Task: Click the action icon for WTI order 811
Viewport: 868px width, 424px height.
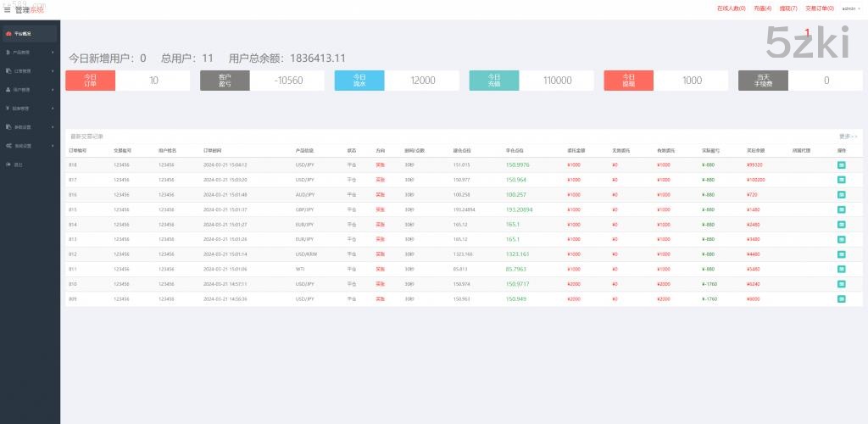Action: tap(841, 269)
